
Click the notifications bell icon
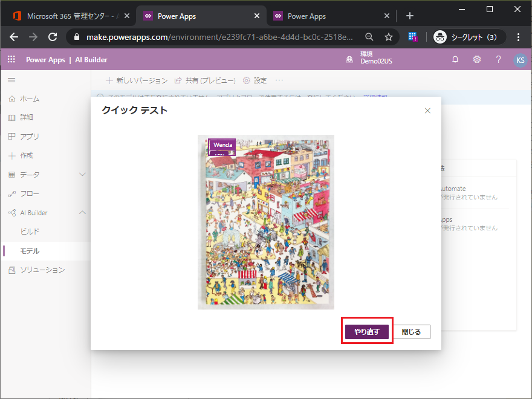[455, 59]
